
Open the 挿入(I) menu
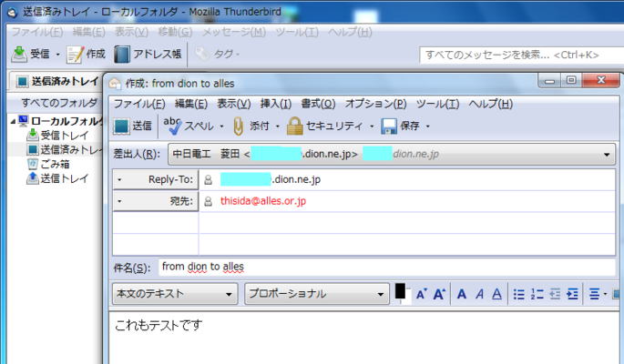click(276, 104)
